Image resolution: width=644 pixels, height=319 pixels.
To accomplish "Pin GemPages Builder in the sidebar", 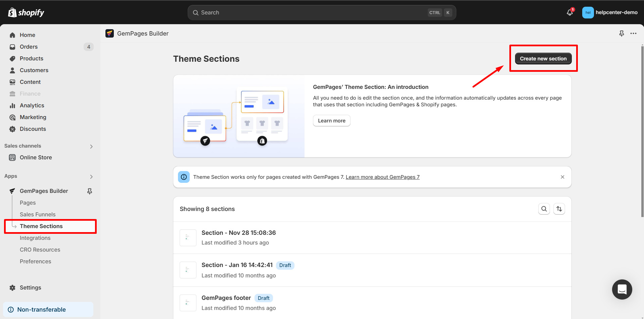I will [90, 191].
